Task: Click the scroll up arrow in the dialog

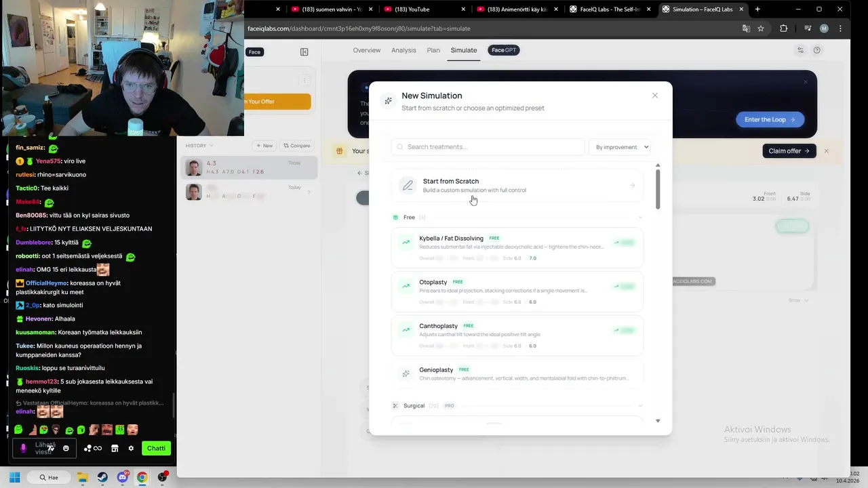Action: pos(658,165)
